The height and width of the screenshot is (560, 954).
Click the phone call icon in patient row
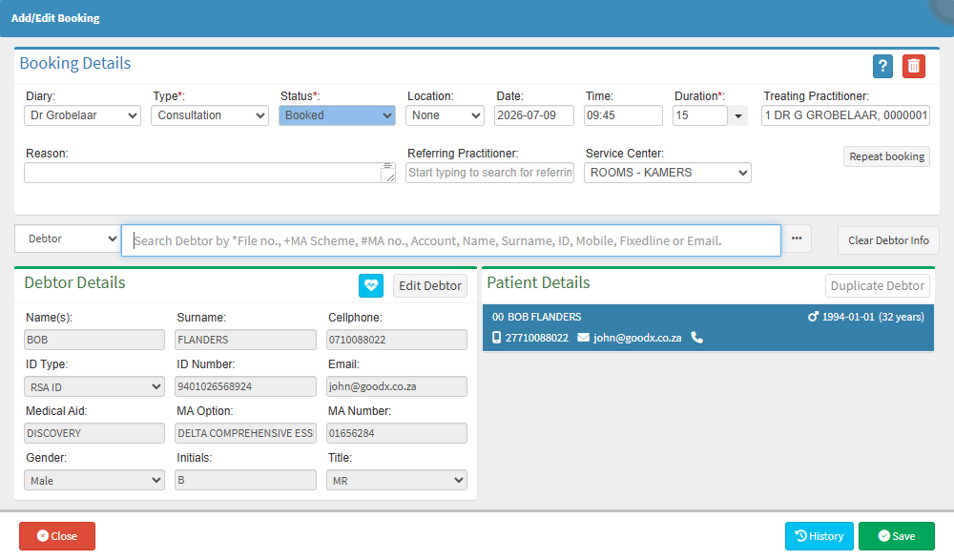(697, 337)
